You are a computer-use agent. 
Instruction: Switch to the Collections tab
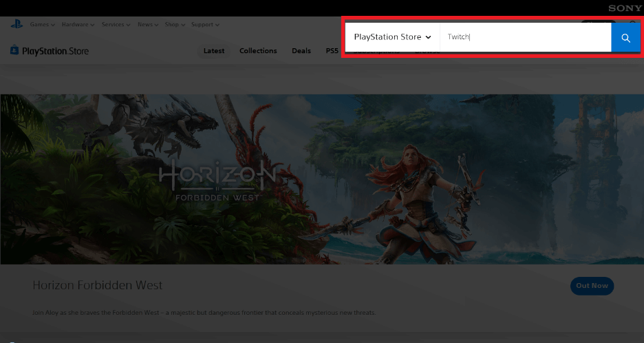[258, 51]
